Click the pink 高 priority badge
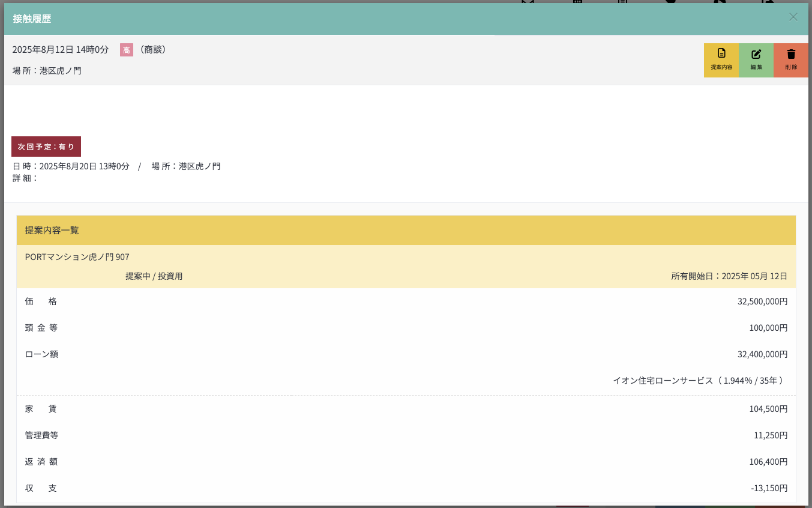Screen dimensions: 812x508 [127, 50]
